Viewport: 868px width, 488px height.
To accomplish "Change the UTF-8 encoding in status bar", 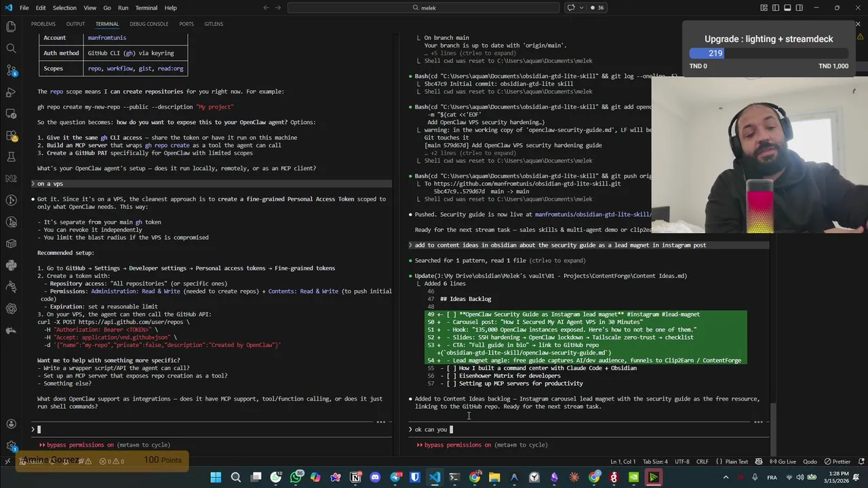I will tap(682, 462).
